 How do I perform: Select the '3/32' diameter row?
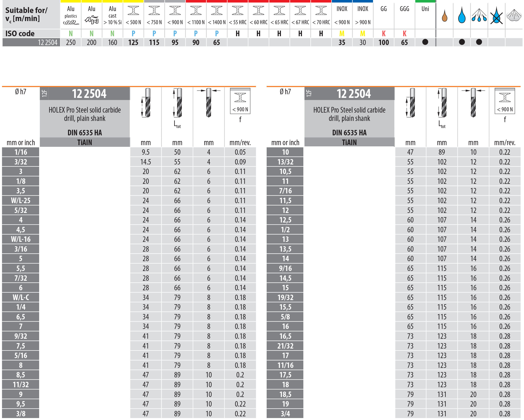[21, 162]
